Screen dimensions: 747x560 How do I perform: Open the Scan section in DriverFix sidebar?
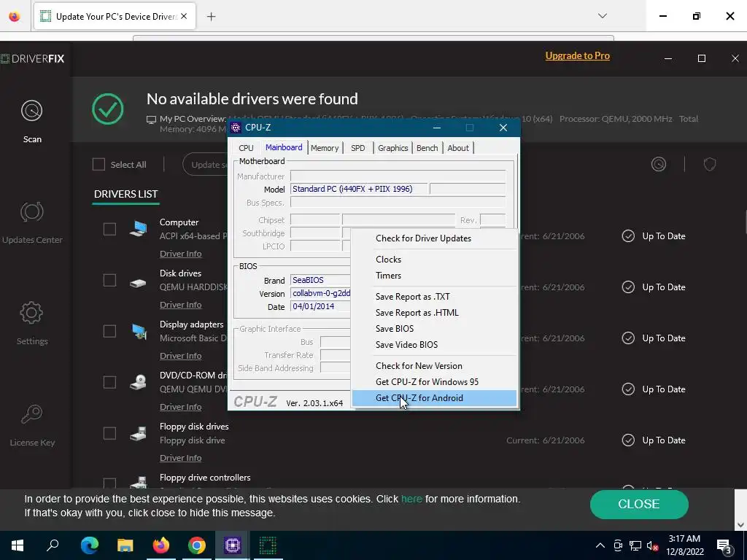[x=32, y=121]
